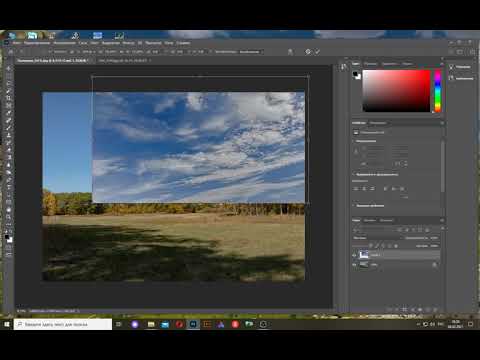Open the File menu in the menu bar
The image size is (480, 360).
[17, 43]
